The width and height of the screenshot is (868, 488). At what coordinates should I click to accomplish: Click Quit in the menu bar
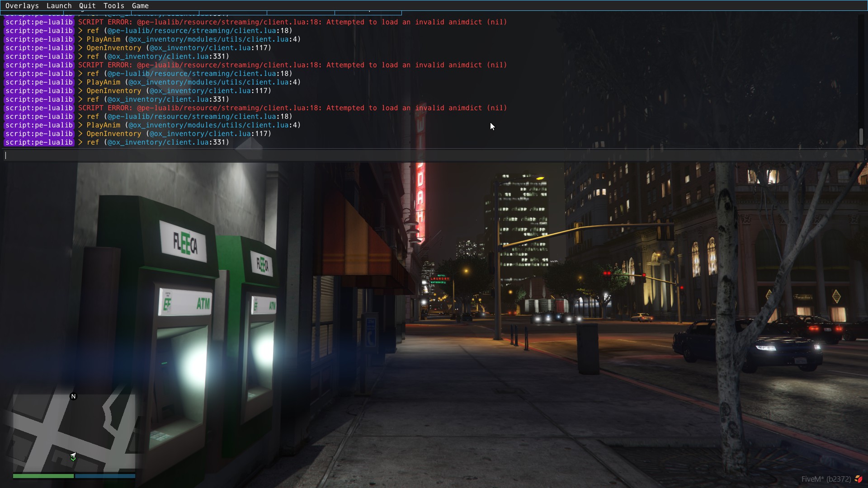pyautogui.click(x=87, y=5)
